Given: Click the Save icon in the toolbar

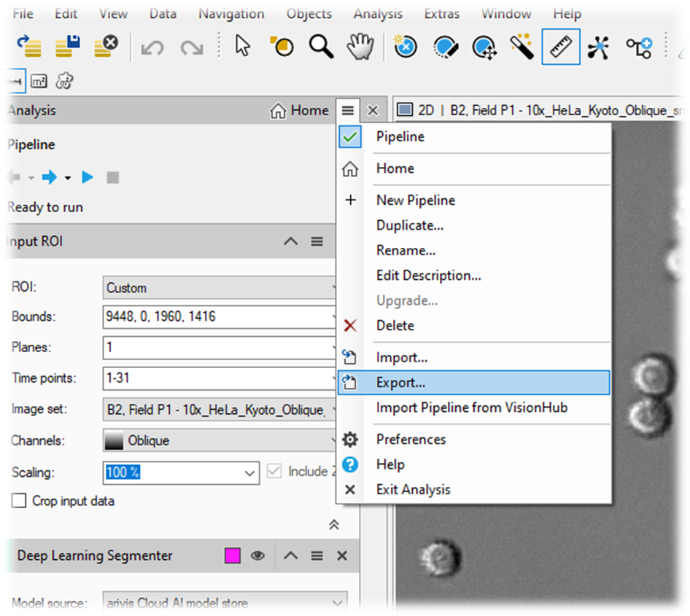Looking at the screenshot, I should click(x=68, y=45).
